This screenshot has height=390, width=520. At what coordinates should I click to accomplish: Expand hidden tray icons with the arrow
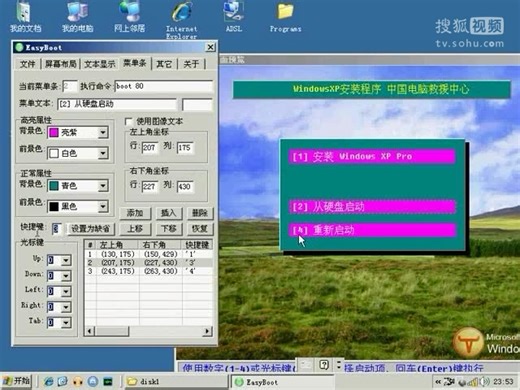438,382
